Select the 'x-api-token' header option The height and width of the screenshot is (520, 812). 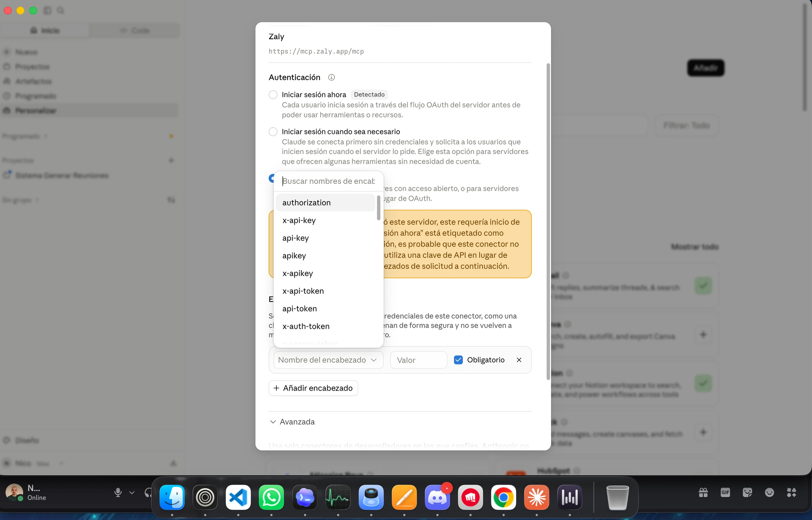(x=325, y=290)
